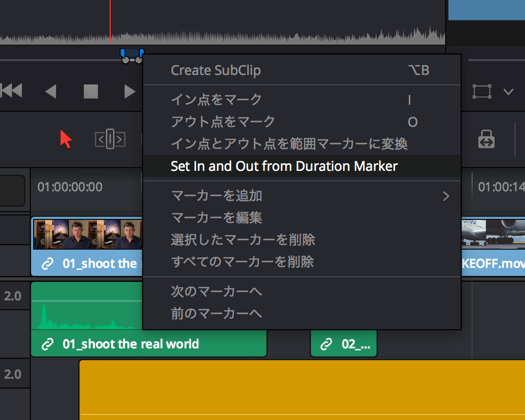Select the small green 02_ audio clip
The height and width of the screenshot is (420, 525).
click(x=343, y=344)
